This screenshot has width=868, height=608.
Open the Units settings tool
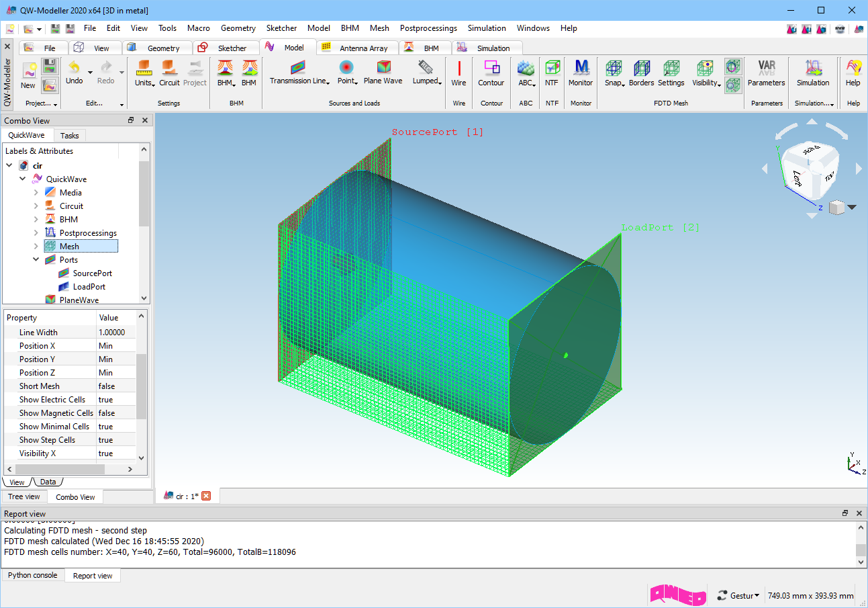point(144,73)
